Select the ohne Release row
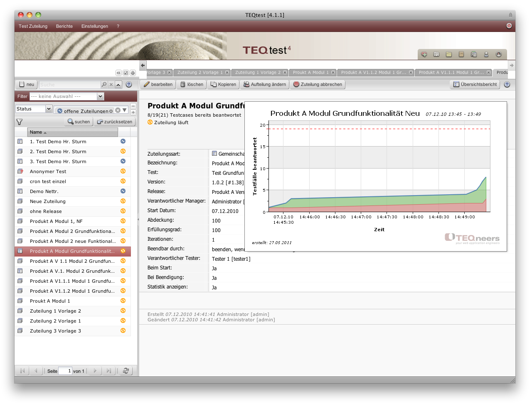This screenshot has height=406, width=532. (73, 211)
